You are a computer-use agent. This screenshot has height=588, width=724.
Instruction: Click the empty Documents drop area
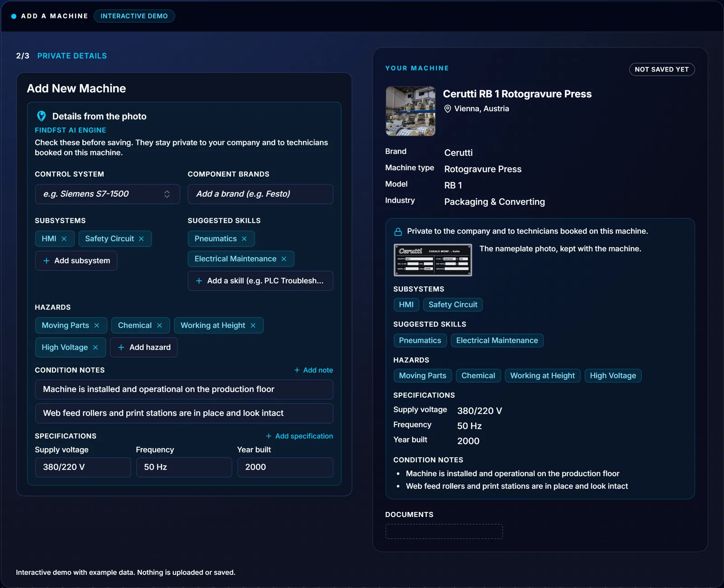(x=444, y=531)
